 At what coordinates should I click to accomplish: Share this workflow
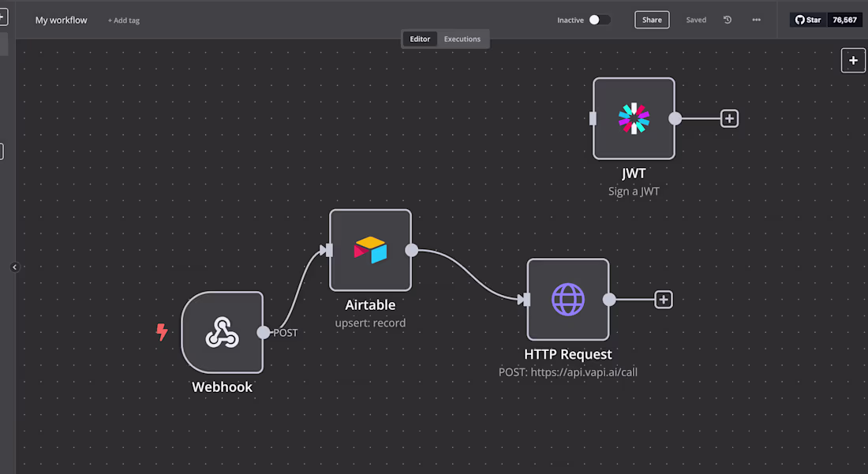(652, 19)
